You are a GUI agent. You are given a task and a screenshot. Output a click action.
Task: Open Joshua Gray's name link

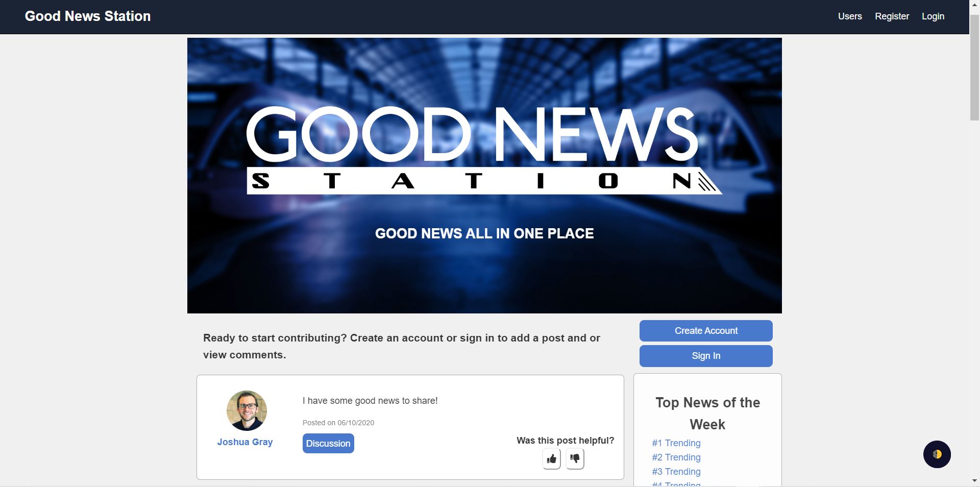[245, 442]
